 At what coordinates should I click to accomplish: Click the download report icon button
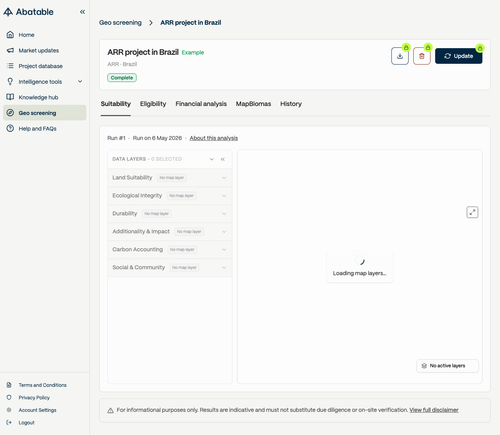pyautogui.click(x=400, y=56)
